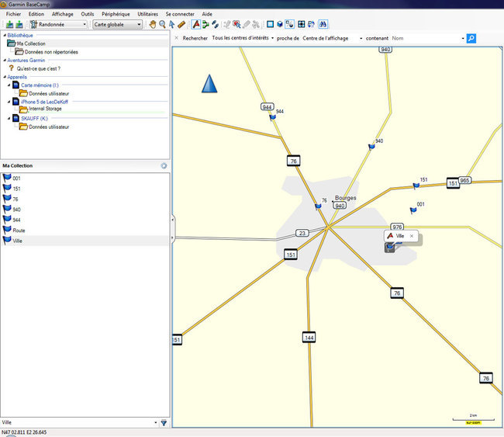This screenshot has width=504, height=437.
Task: Toggle the binoculars Search bar icon
Action: (323, 24)
